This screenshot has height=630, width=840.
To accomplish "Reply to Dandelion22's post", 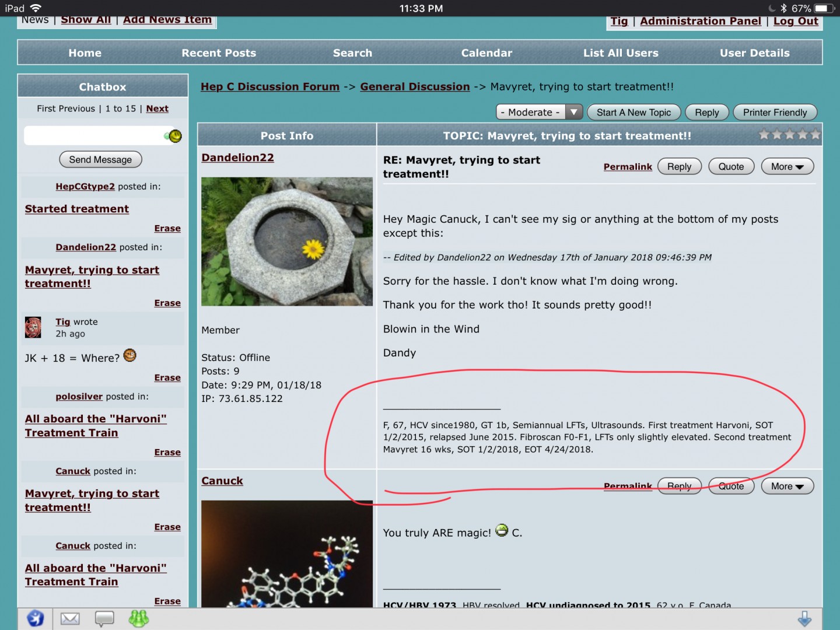I will click(x=679, y=167).
